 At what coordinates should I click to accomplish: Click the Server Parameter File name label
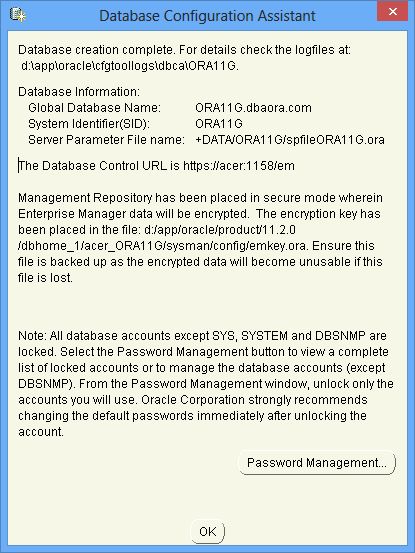tap(106, 140)
